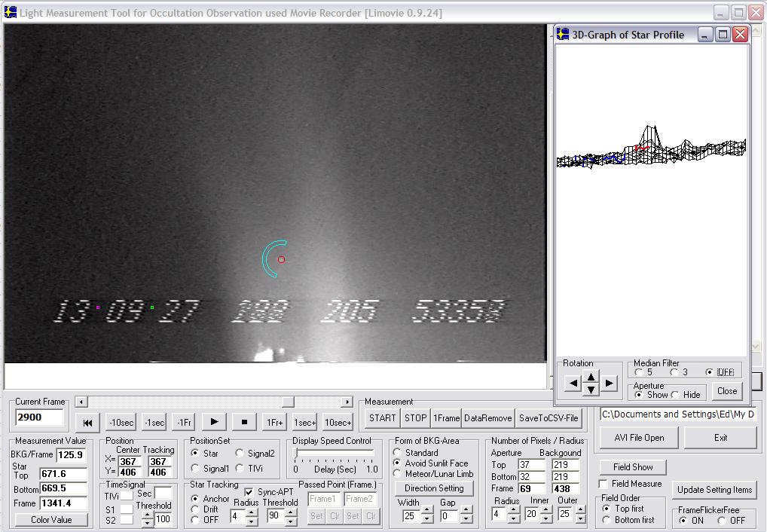Increase the star tracking Radius value

click(251, 512)
